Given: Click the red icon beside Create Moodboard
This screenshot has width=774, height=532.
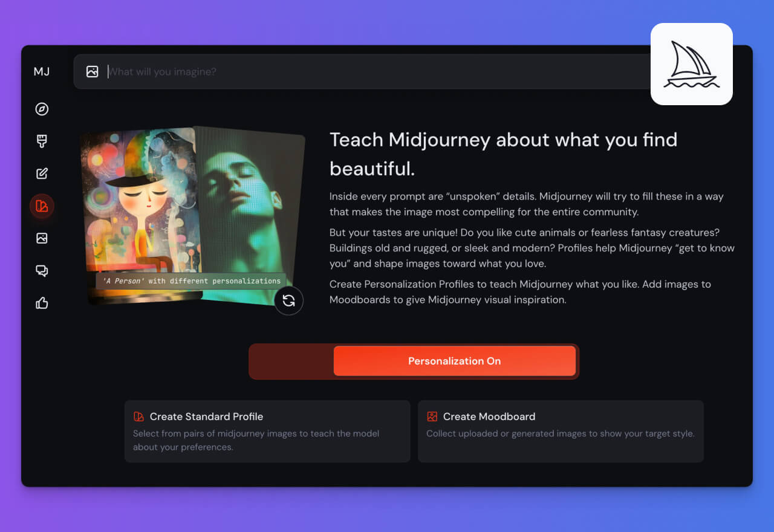Looking at the screenshot, I should (x=432, y=417).
